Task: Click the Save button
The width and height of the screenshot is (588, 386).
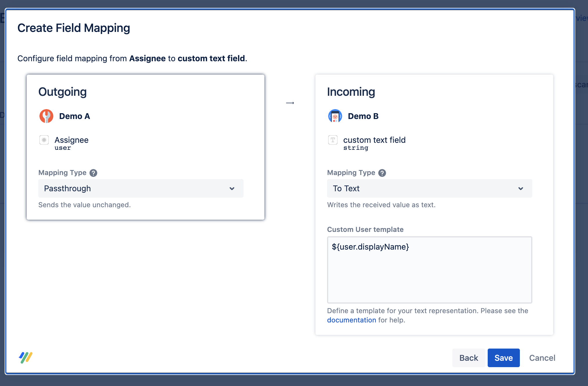Action: [x=503, y=358]
